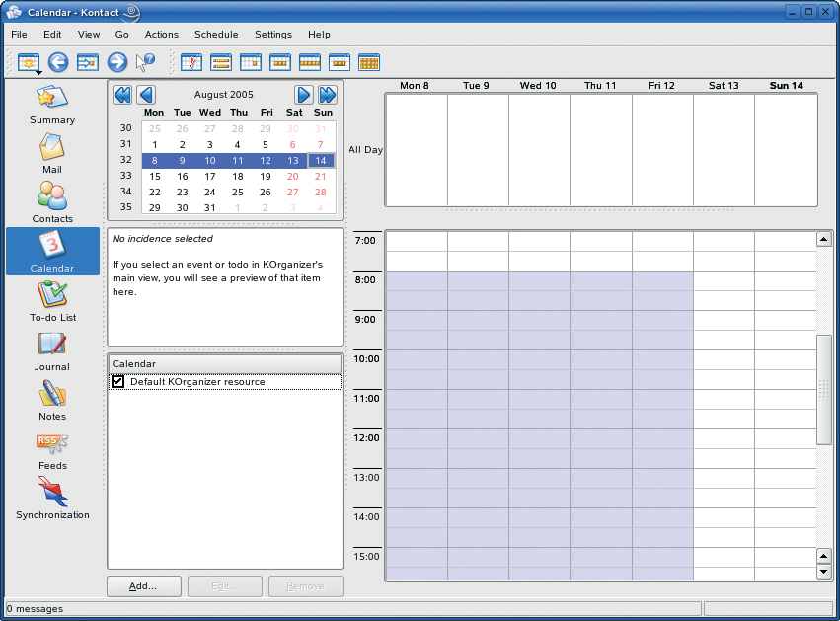This screenshot has width=840, height=621.
Task: Toggle Default KOrganizer resource checkbox
Action: 117,381
